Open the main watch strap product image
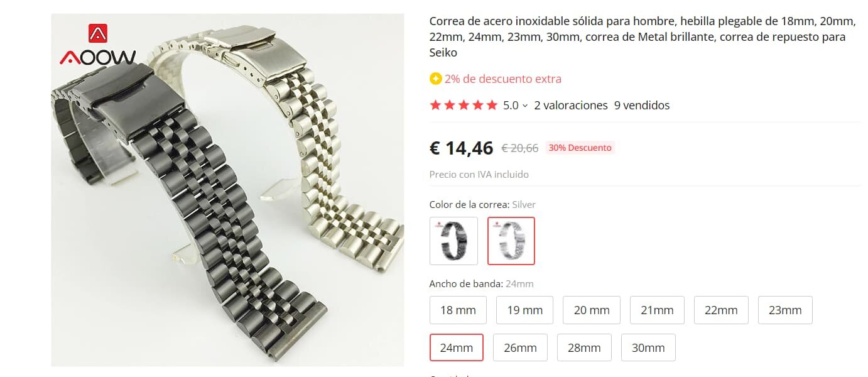This screenshot has width=868, height=377. [x=227, y=190]
